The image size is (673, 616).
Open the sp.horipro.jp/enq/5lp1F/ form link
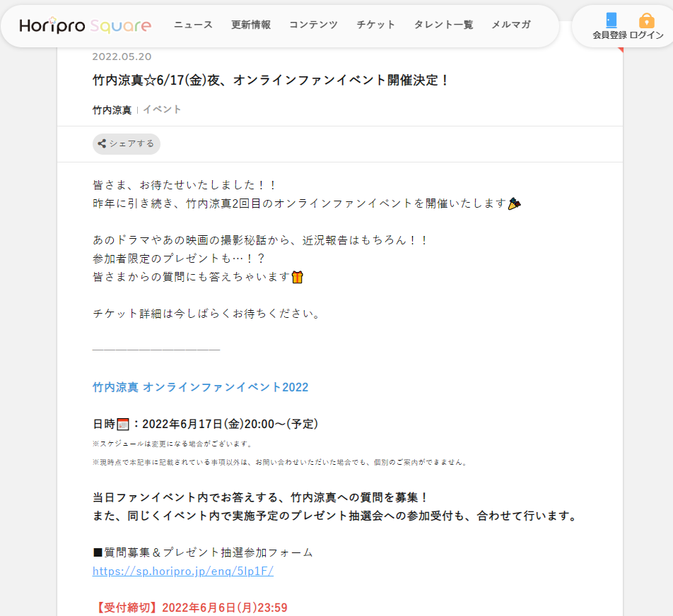point(183,571)
